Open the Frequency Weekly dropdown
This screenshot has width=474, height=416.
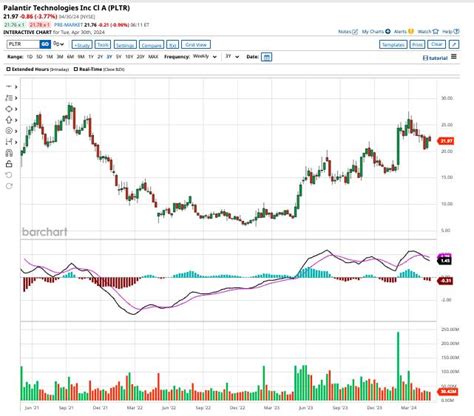204,57
